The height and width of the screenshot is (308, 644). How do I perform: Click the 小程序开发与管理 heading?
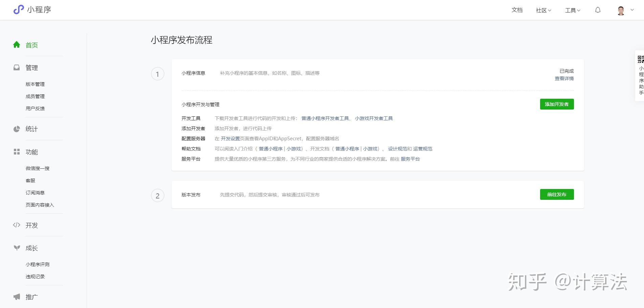tap(200, 104)
